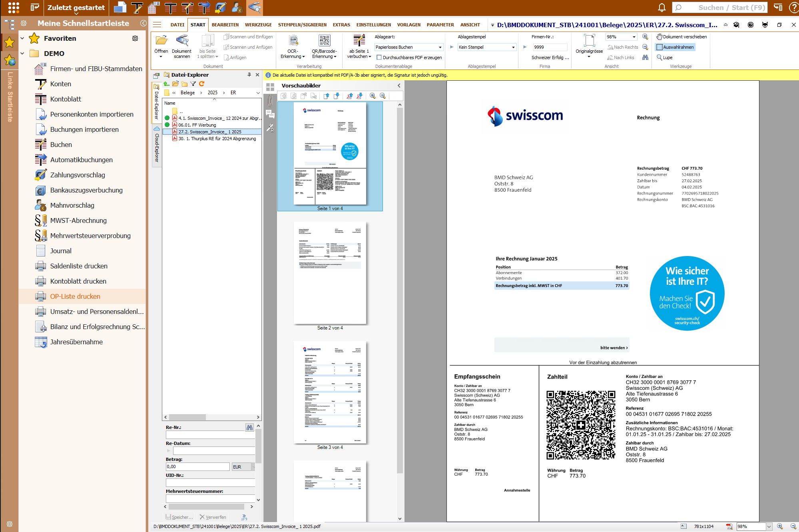The height and width of the screenshot is (532, 799).
Task: Open OP-Liste drucken from the sidebar
Action: [x=75, y=296]
